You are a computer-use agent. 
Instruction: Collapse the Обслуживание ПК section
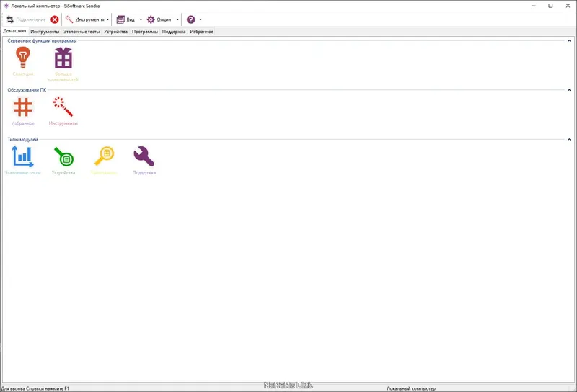pyautogui.click(x=569, y=90)
